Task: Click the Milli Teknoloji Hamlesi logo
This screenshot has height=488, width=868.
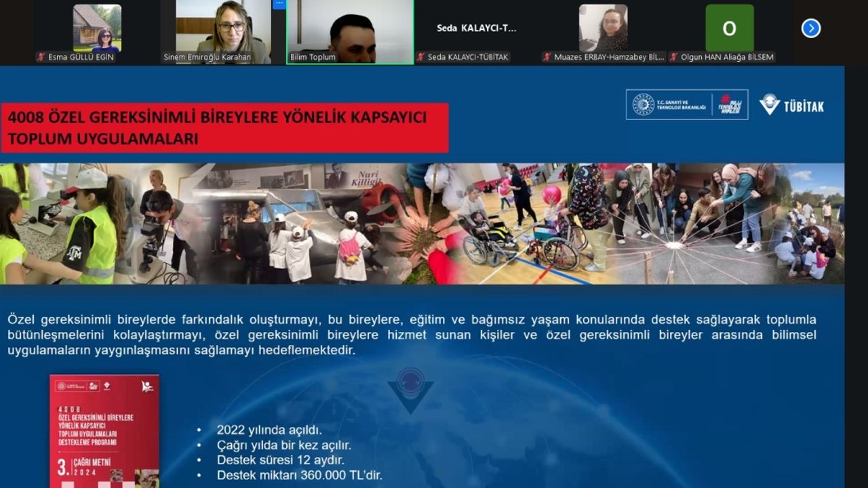Action: click(x=730, y=105)
